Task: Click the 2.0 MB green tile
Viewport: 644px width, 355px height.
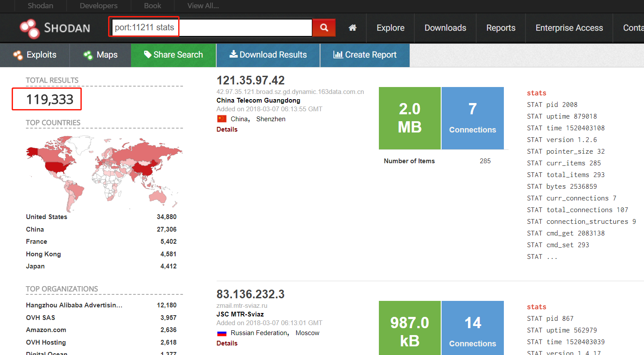Action: tap(410, 118)
